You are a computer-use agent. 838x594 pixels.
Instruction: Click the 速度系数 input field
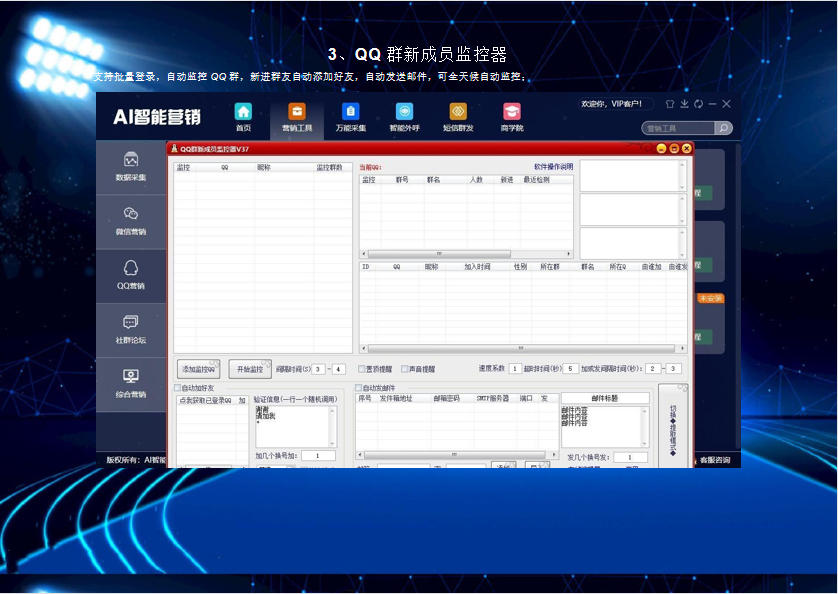(515, 369)
